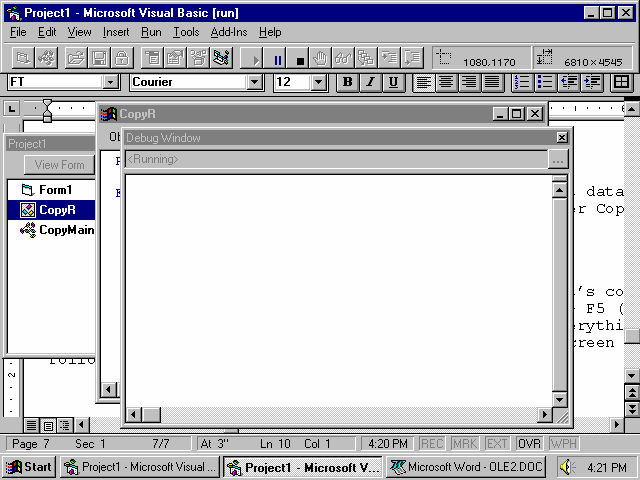The height and width of the screenshot is (480, 640).
Task: Open the Run menu
Action: tap(151, 32)
